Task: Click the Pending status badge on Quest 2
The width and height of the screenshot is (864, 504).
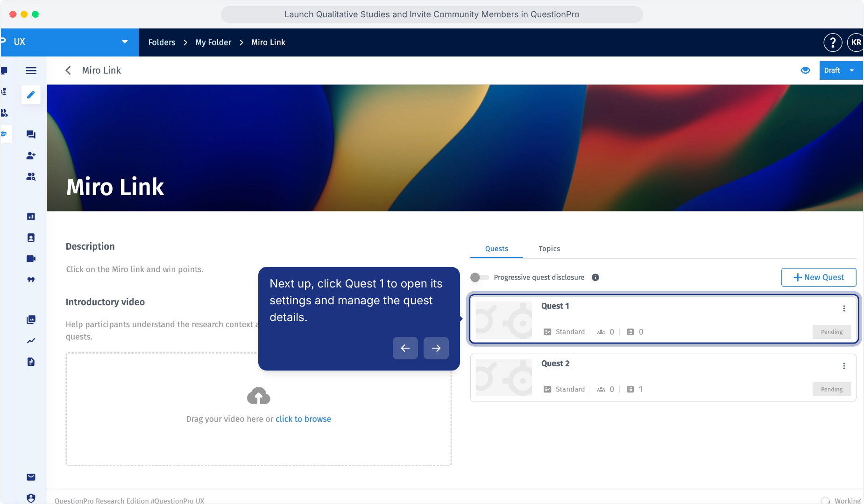Action: (832, 389)
